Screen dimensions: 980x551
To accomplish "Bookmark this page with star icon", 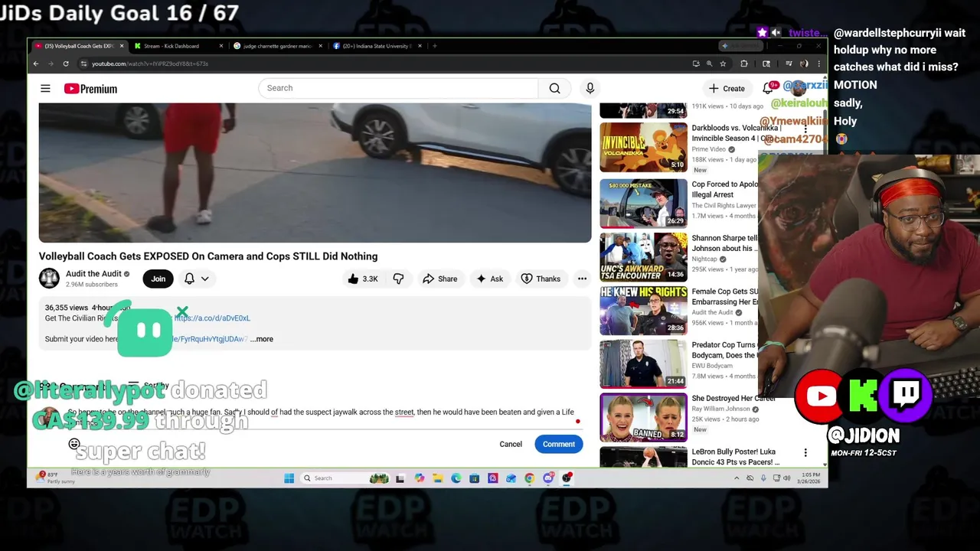I will coord(723,64).
